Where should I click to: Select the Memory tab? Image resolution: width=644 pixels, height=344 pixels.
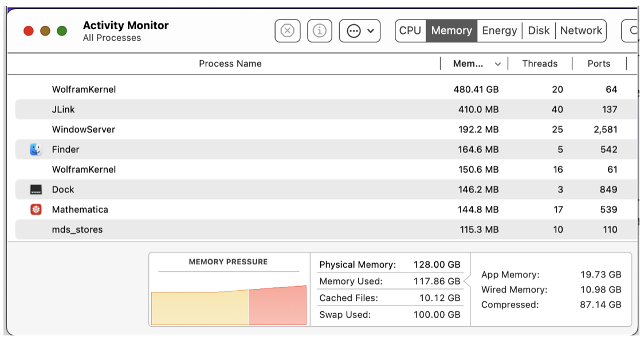[x=451, y=31]
